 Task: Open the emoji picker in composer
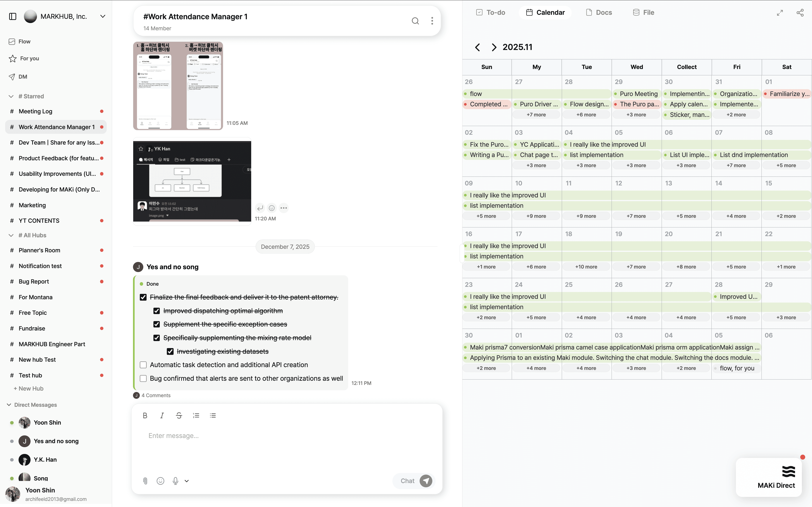[160, 481]
